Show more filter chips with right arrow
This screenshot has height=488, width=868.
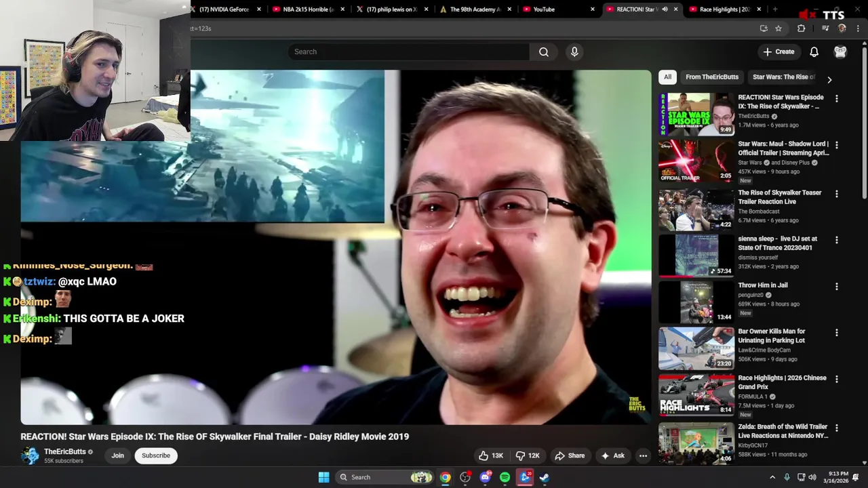[x=829, y=79]
